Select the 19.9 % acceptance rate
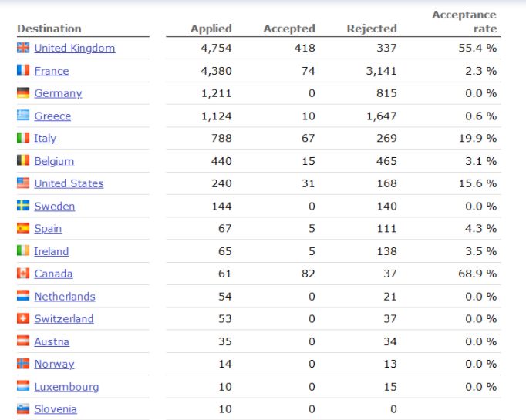The height and width of the screenshot is (420, 526). pyautogui.click(x=478, y=139)
